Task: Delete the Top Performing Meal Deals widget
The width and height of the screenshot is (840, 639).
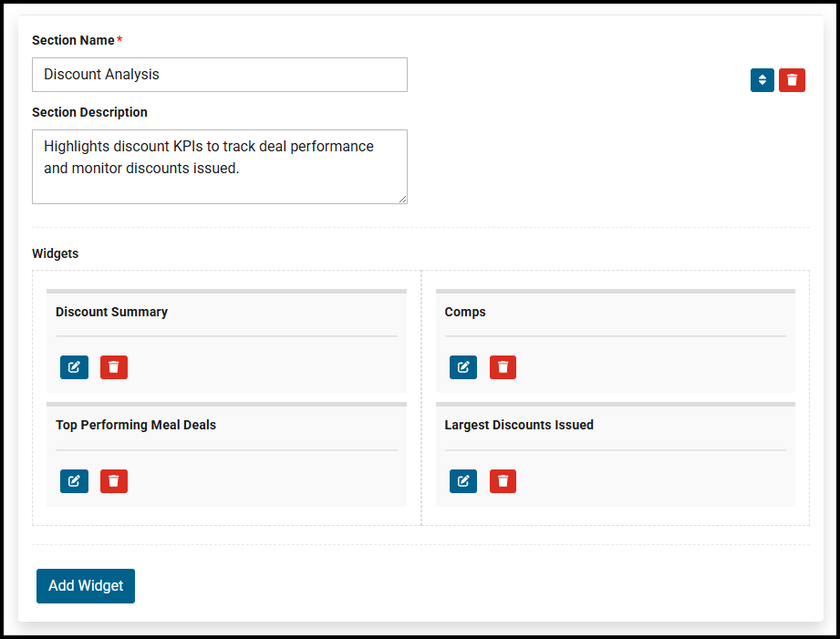Action: pyautogui.click(x=114, y=481)
